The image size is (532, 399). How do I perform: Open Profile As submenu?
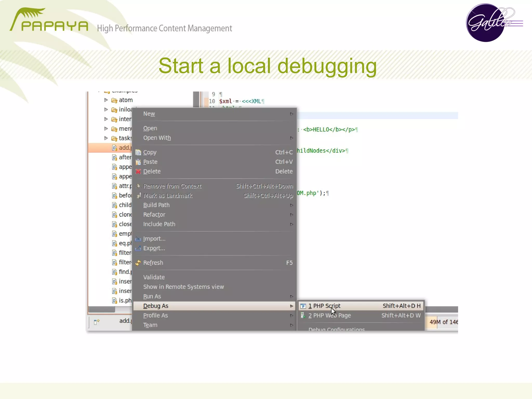(156, 316)
